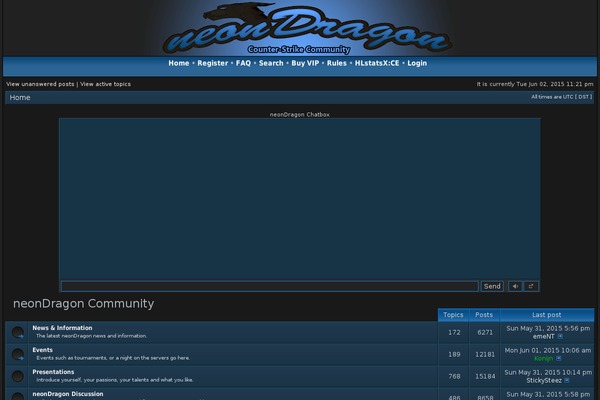Open the News & Information forum
Viewport: 600px width, 400px height.
point(62,328)
